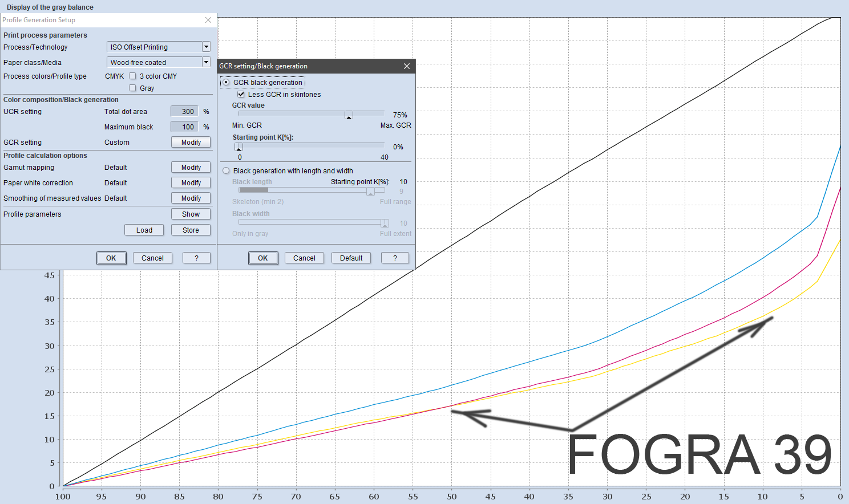The height and width of the screenshot is (504, 849).
Task: Close the GCR setting/Black generation dialog
Action: click(407, 66)
